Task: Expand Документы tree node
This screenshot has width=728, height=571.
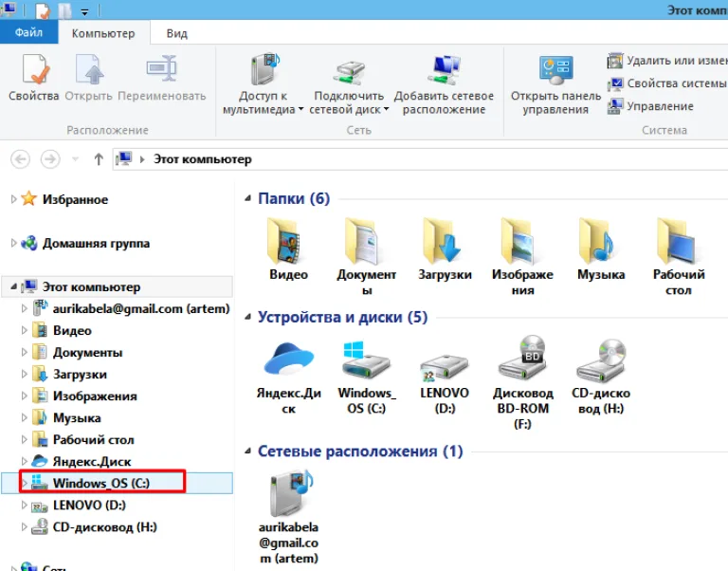Action: point(24,352)
